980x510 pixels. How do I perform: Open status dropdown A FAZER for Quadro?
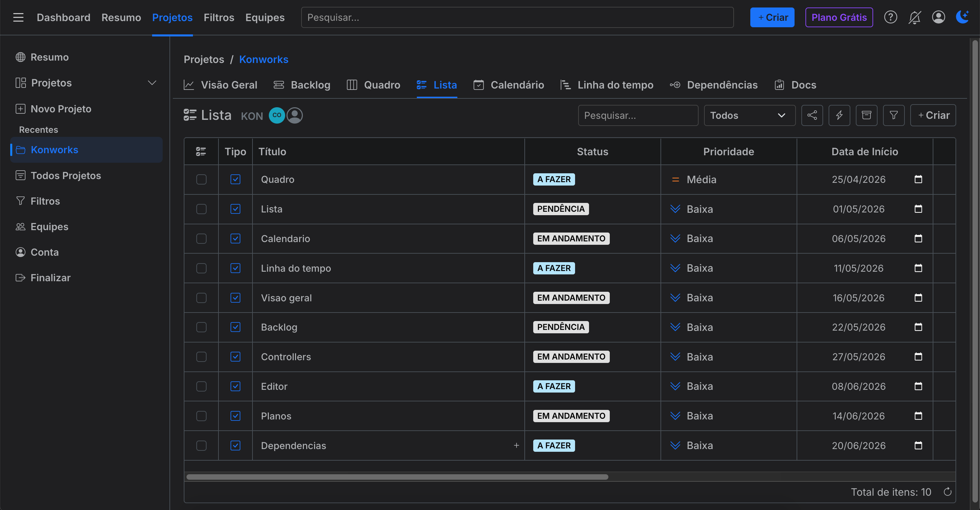click(554, 179)
